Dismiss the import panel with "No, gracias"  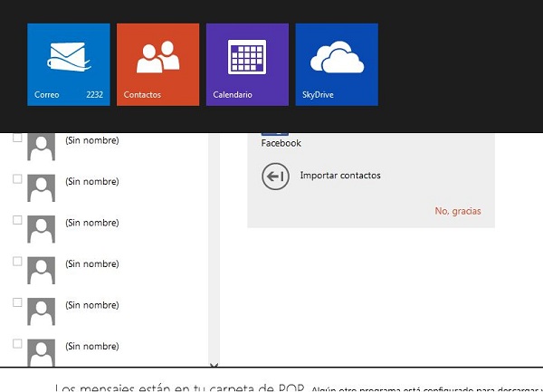pyautogui.click(x=457, y=211)
